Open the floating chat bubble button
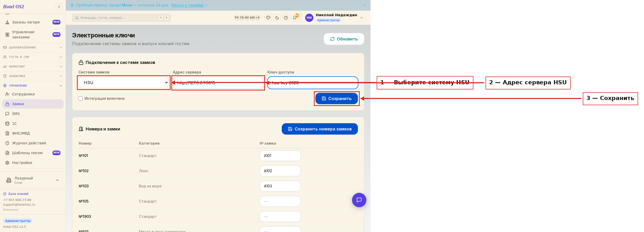The height and width of the screenshot is (232, 644). tap(359, 200)
